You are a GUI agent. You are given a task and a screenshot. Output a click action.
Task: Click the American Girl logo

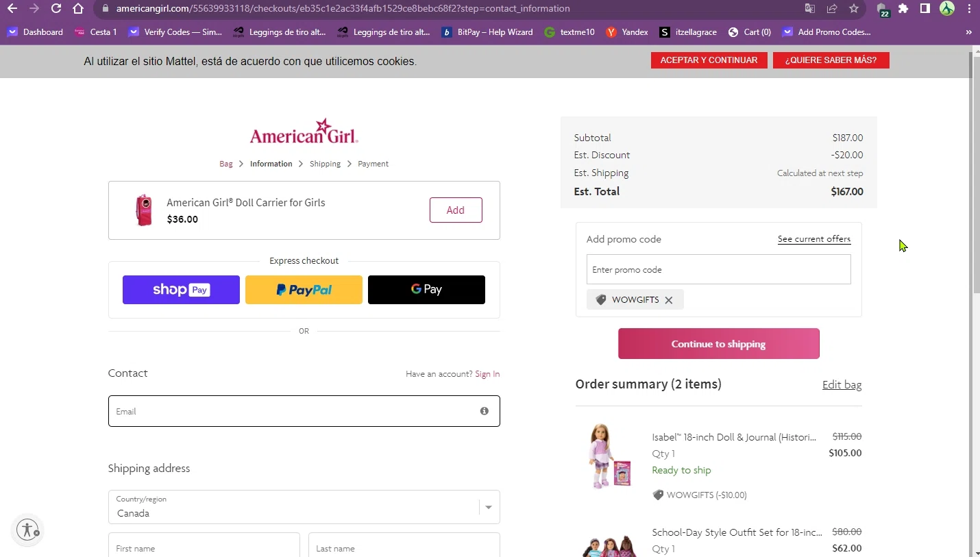click(304, 131)
